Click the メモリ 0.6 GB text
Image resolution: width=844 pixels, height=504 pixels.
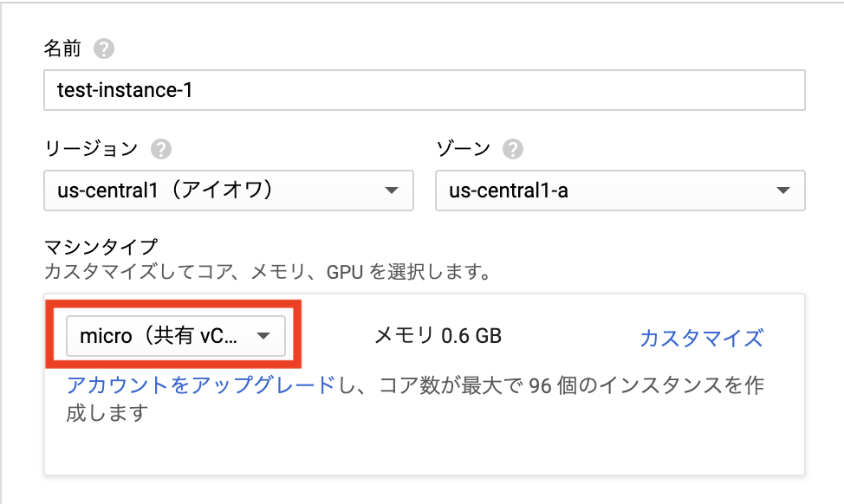coord(438,336)
